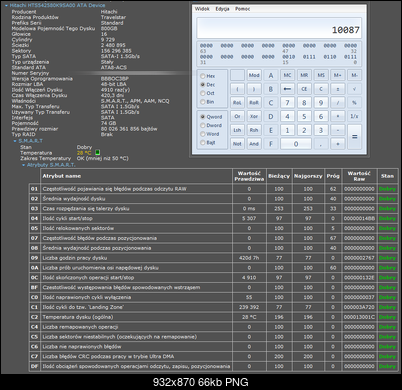402x390 pixels.
Task: Click raw value 0000002767 cell
Action: click(x=359, y=258)
